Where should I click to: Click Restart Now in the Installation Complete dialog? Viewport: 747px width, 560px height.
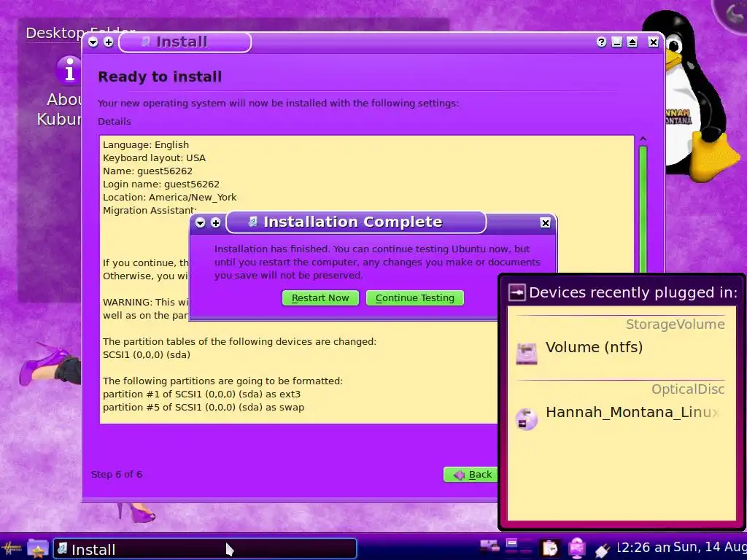(x=320, y=298)
